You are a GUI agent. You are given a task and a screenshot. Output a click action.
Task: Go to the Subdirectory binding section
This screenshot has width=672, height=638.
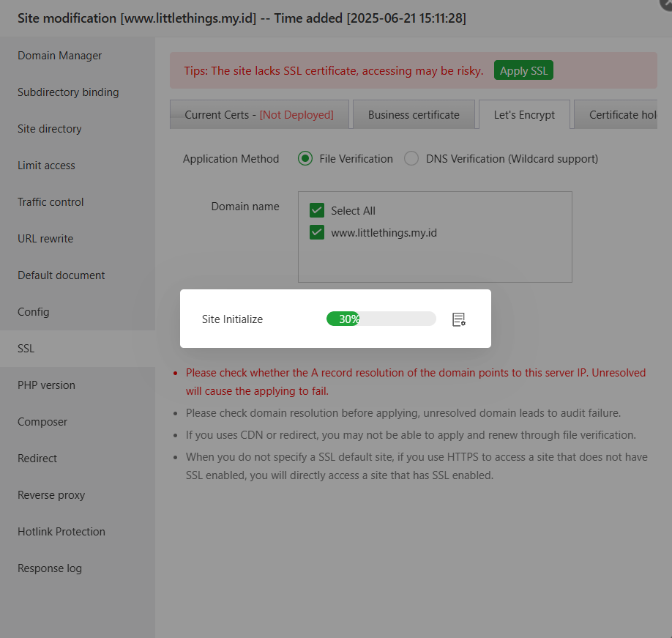point(68,92)
